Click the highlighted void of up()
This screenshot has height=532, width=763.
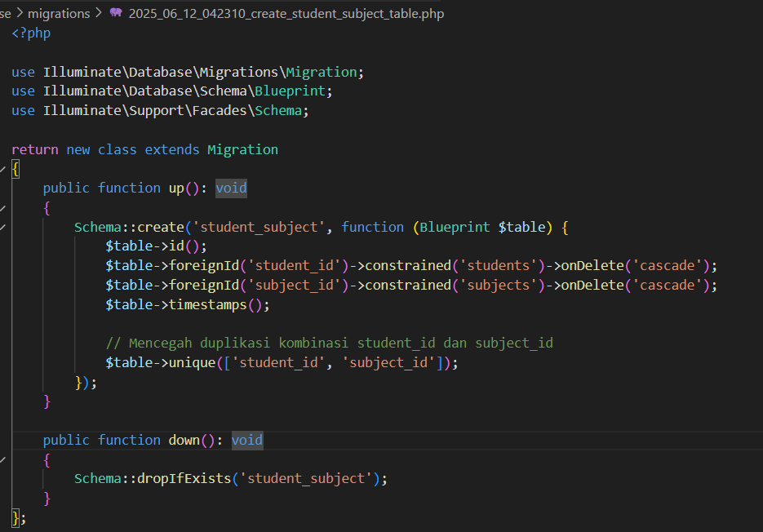coord(231,188)
